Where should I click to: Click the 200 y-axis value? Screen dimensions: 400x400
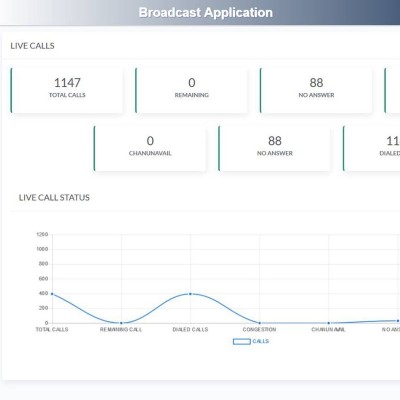point(44,308)
